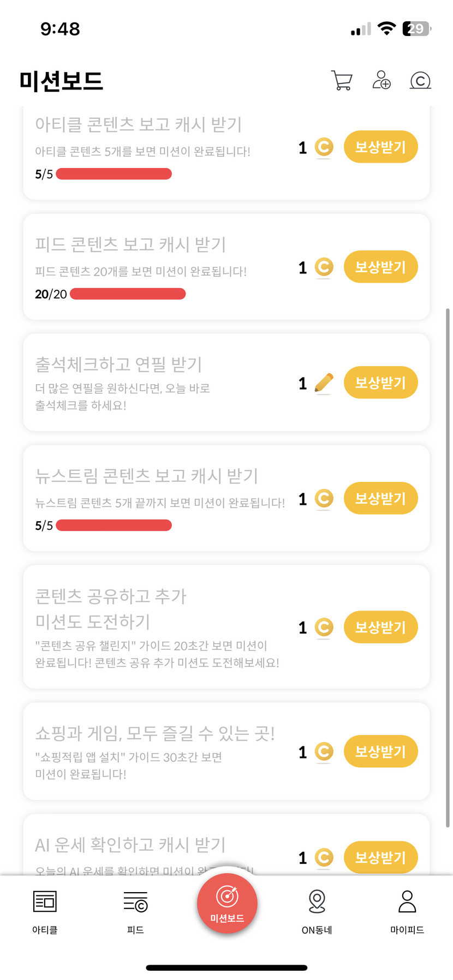The image size is (453, 980).
Task: Tap the add friend icon
Action: 381,80
